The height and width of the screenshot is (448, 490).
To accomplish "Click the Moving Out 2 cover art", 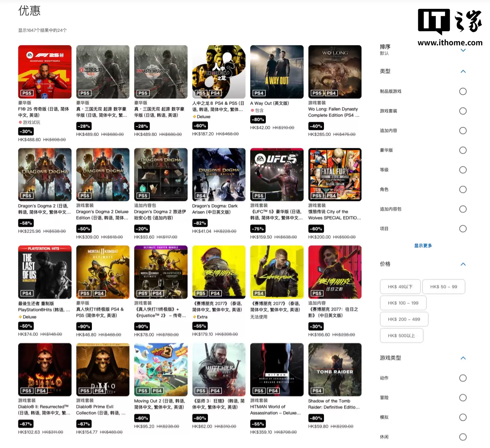I will coord(161,369).
